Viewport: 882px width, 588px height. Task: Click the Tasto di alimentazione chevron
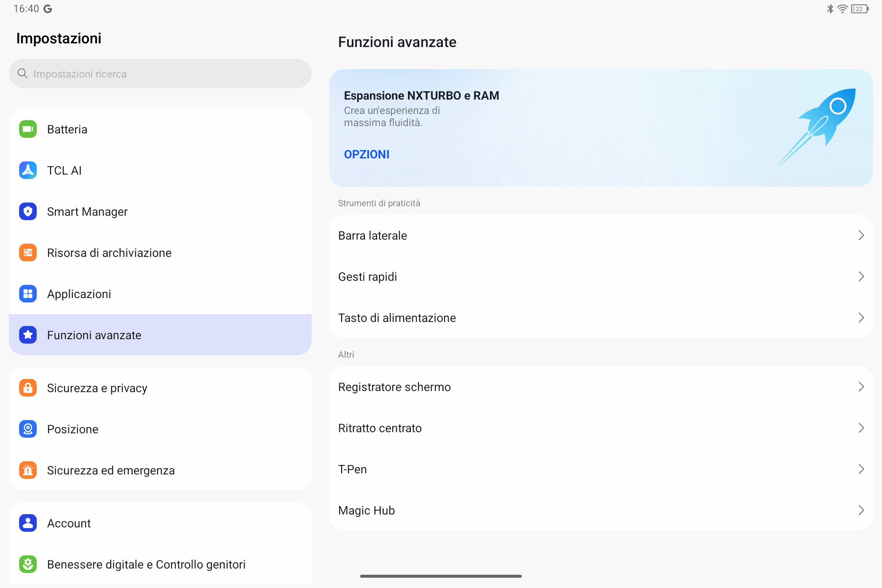pos(861,318)
